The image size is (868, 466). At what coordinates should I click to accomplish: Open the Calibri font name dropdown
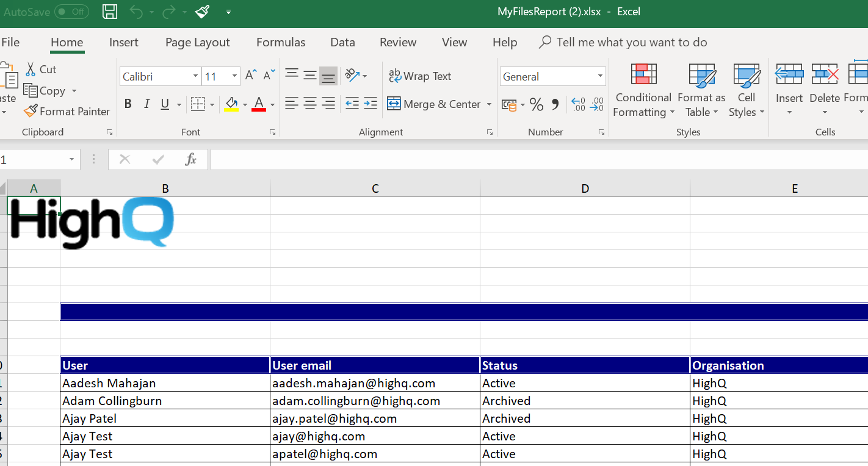195,76
